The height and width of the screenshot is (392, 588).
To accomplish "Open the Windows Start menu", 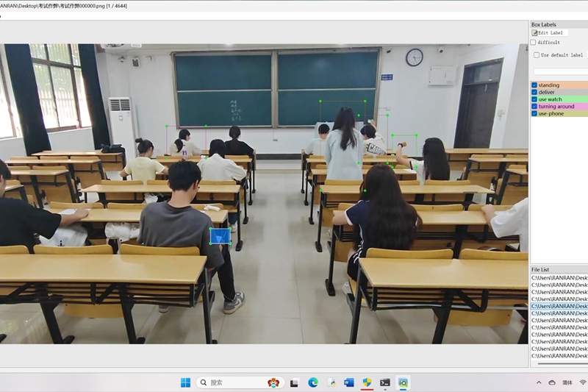I will (x=185, y=382).
